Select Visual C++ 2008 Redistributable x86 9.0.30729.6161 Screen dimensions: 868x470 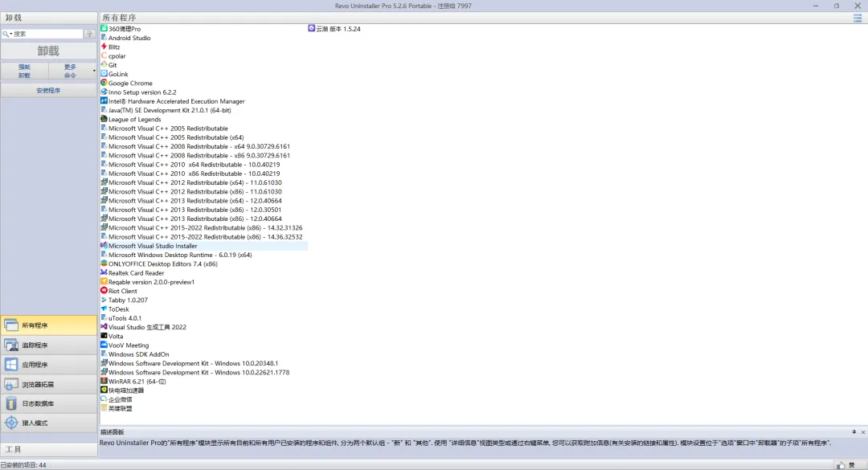(199, 156)
